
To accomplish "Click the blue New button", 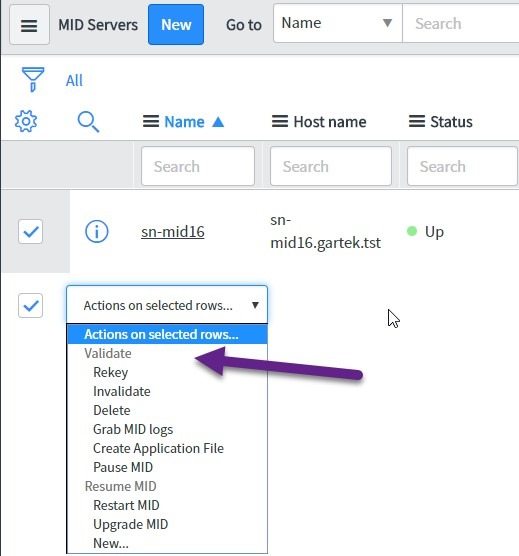I will [176, 25].
